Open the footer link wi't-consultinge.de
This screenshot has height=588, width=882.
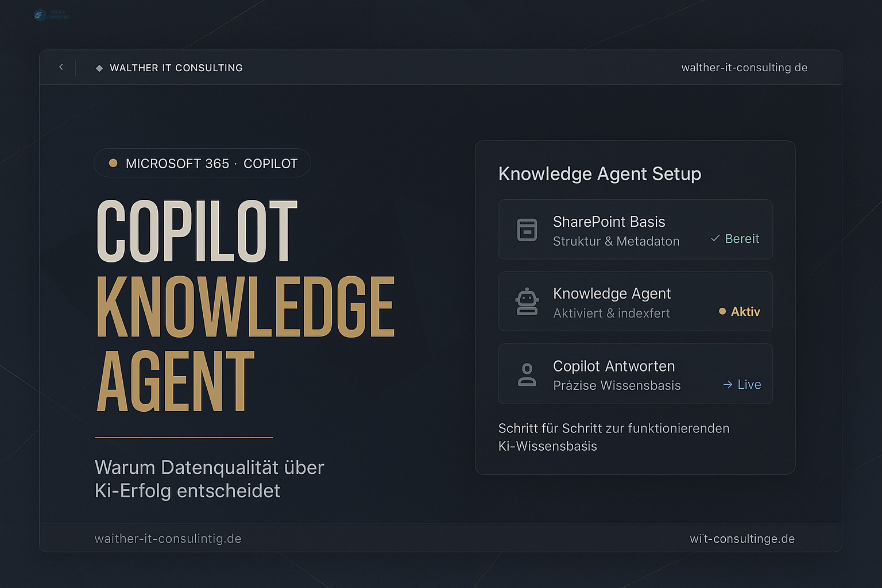pyautogui.click(x=742, y=539)
